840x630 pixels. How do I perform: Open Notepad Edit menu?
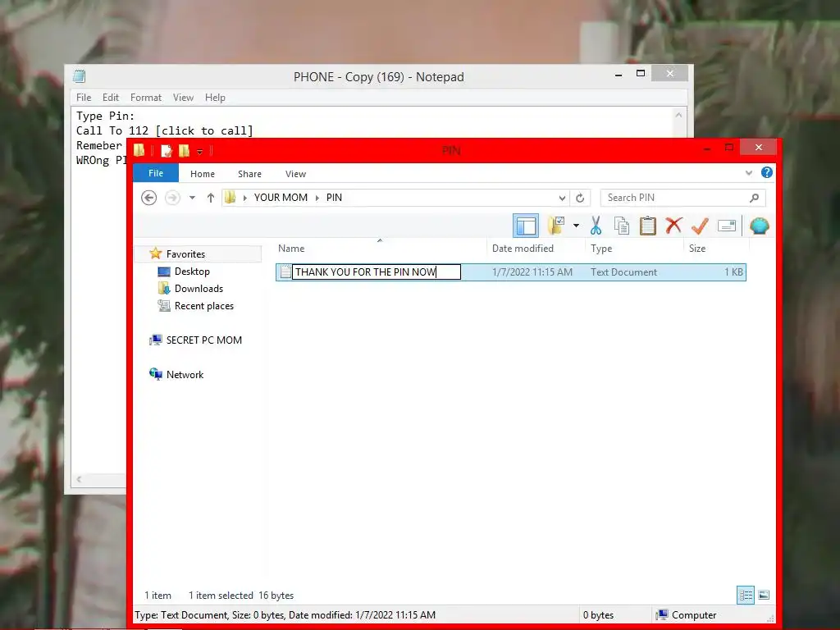point(111,98)
